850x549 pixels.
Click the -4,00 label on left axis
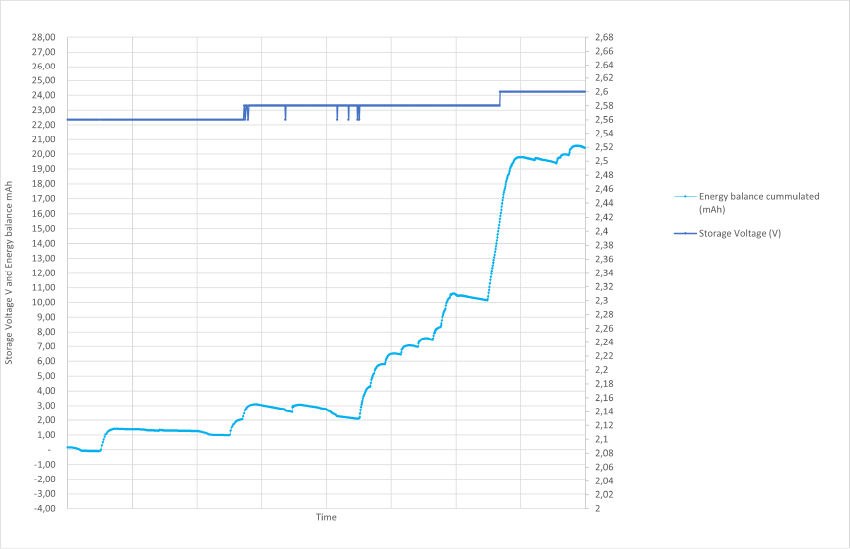[43, 508]
